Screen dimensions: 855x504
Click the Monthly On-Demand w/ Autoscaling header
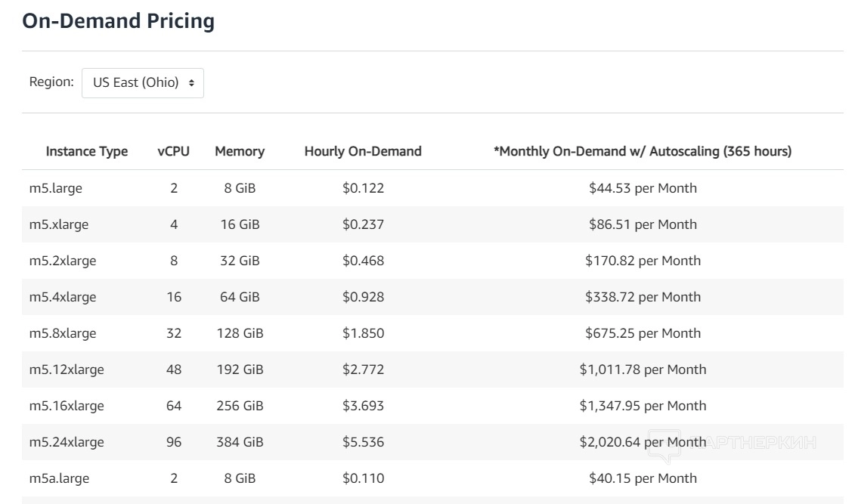[x=643, y=151]
